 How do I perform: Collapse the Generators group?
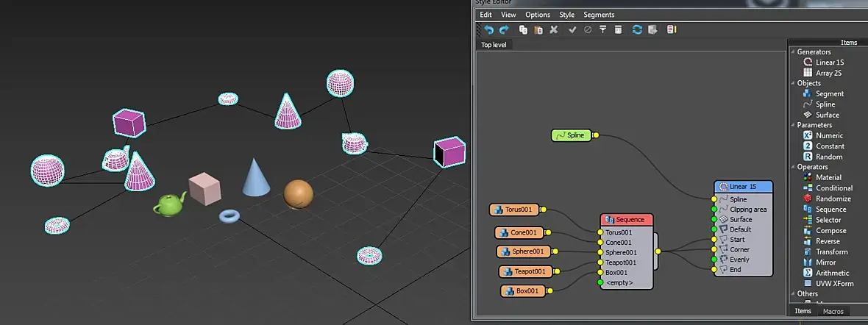(x=793, y=52)
